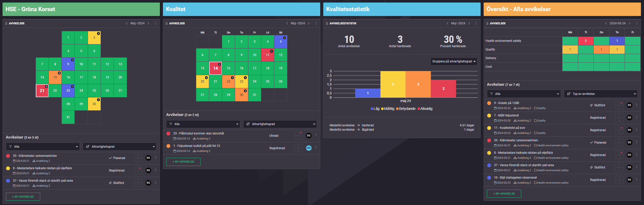The width and height of the screenshot is (644, 205).
Task: Go to previous month in Kvalitet calendar
Action: pyautogui.click(x=287, y=23)
